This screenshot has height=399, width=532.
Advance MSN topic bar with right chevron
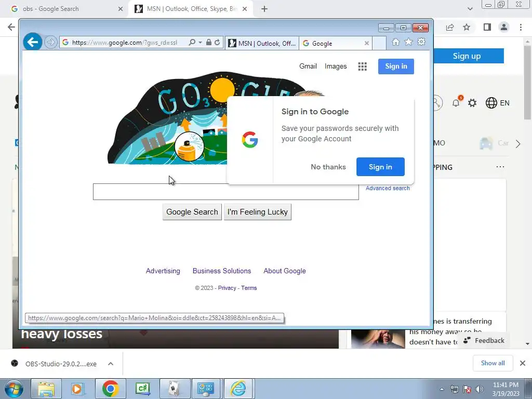[x=518, y=144]
